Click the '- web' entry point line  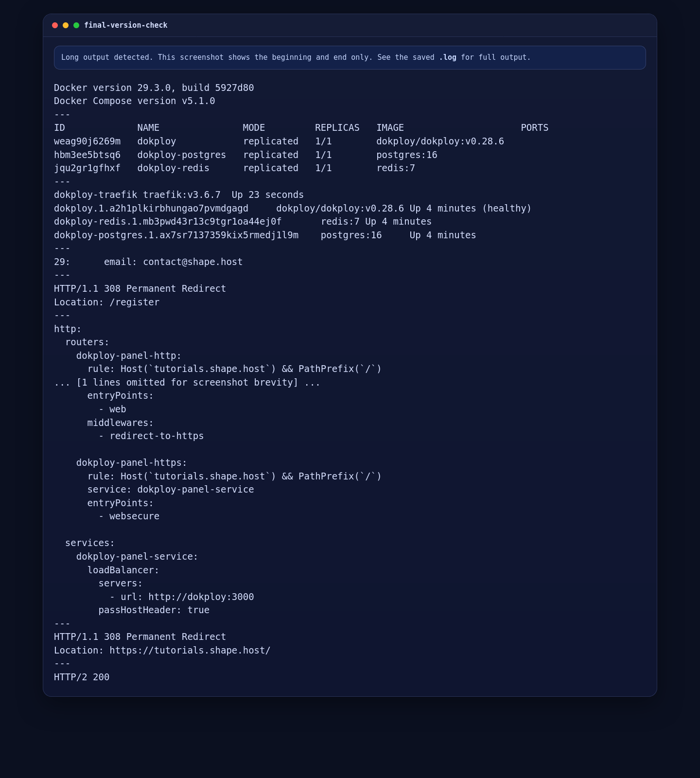[x=112, y=409]
